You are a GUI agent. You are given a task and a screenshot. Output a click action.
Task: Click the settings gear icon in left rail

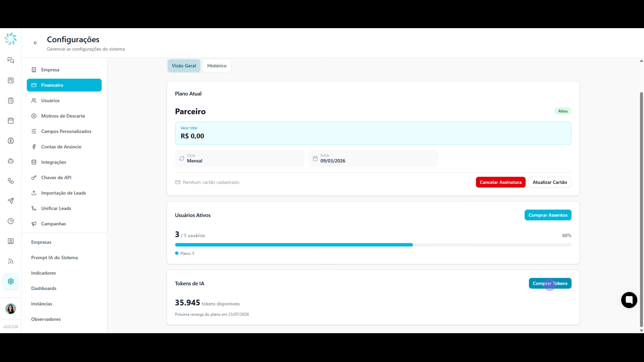coord(11,281)
